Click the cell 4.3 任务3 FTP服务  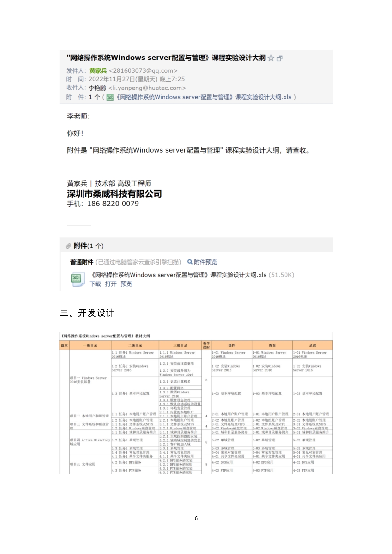click(135, 470)
